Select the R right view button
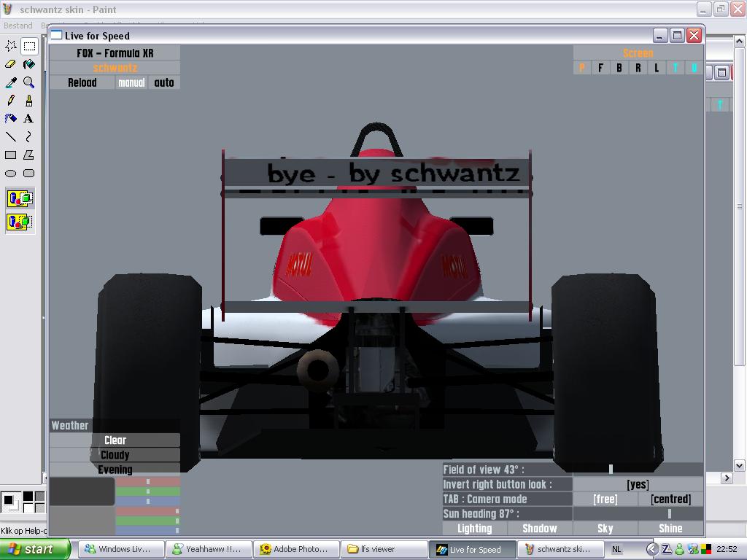This screenshot has width=747, height=560. pyautogui.click(x=638, y=68)
